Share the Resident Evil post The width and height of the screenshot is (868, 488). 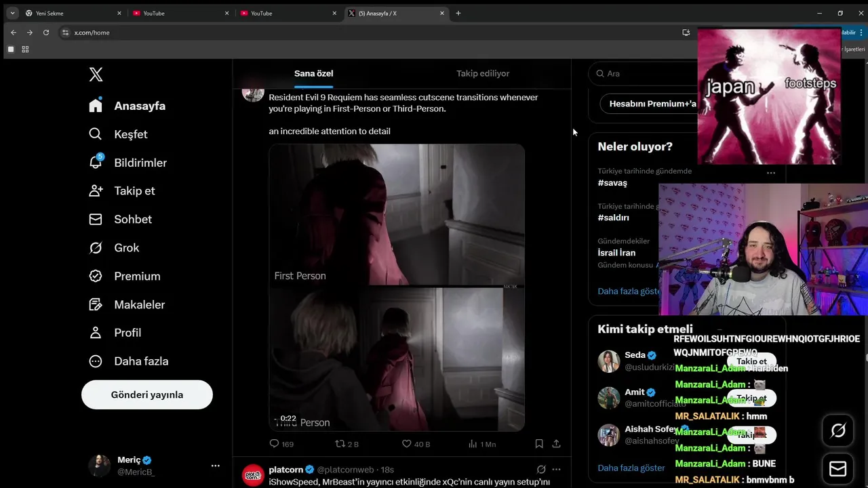point(556,444)
